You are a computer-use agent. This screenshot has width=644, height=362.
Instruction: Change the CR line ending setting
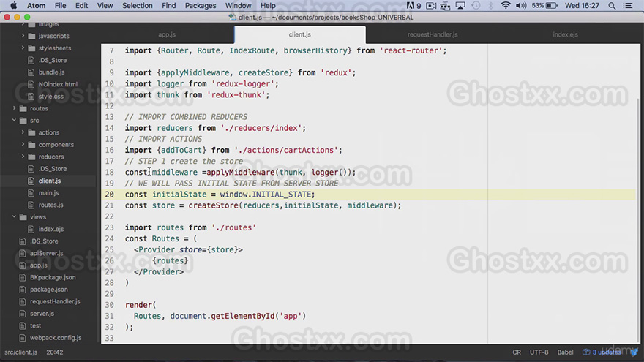pyautogui.click(x=517, y=352)
